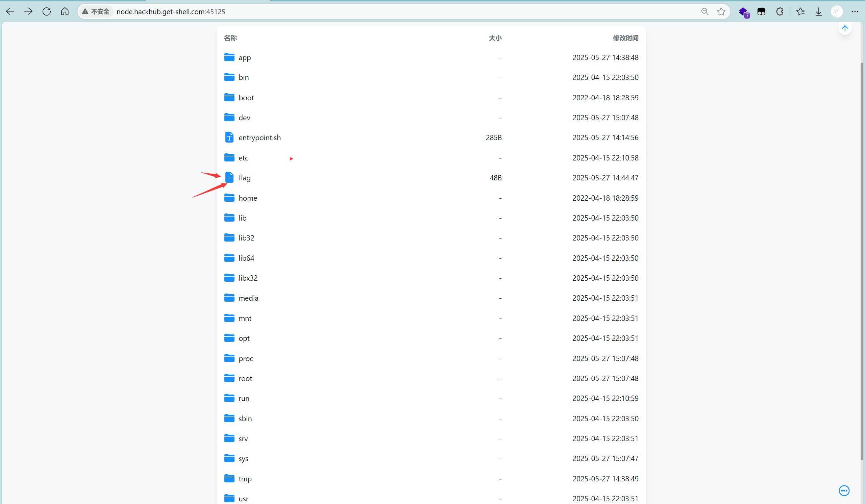865x504 pixels.
Task: Click the page vertical scrollbar
Action: click(862, 261)
